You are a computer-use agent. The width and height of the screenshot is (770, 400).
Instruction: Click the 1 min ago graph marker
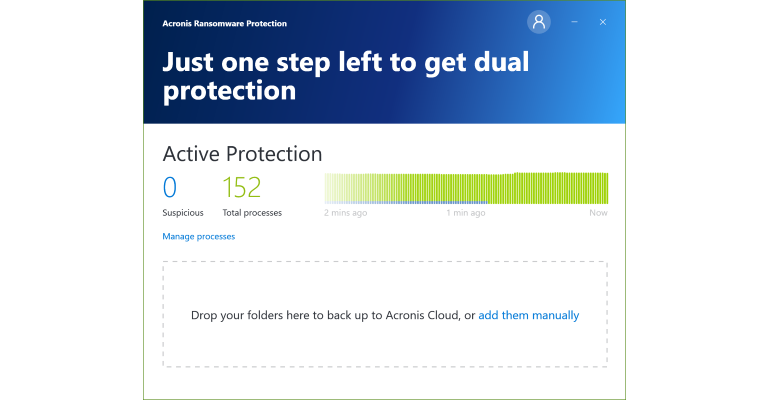pyautogui.click(x=466, y=213)
